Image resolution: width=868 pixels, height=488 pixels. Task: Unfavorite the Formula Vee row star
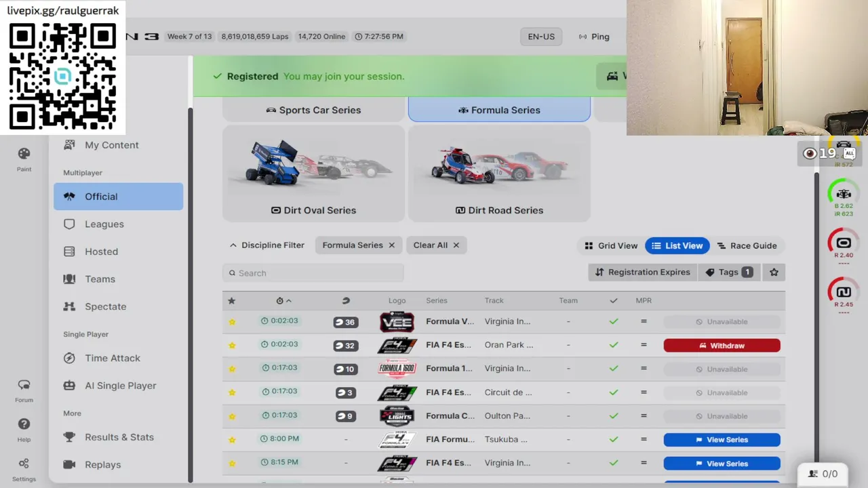click(x=232, y=322)
